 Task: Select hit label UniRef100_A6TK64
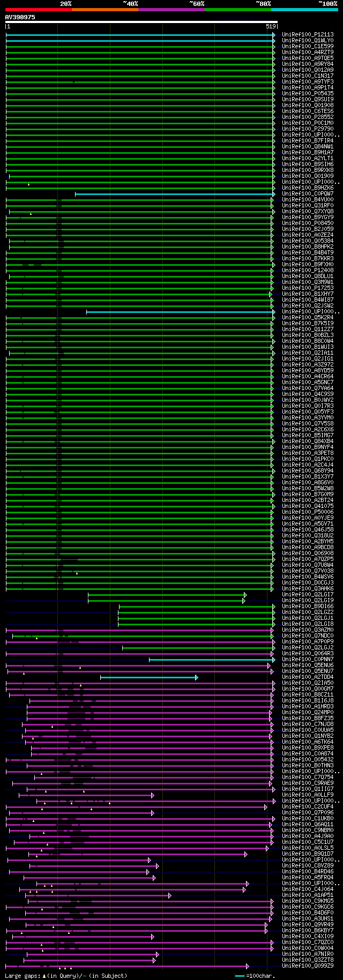[x=308, y=742]
